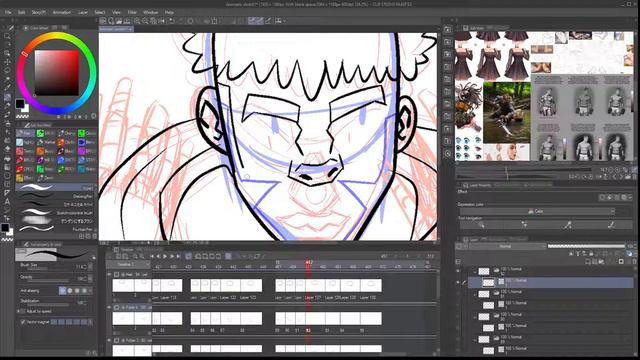The height and width of the screenshot is (360, 640).
Task: Toggle visibility of the Hair timeline track
Action: pos(109,275)
